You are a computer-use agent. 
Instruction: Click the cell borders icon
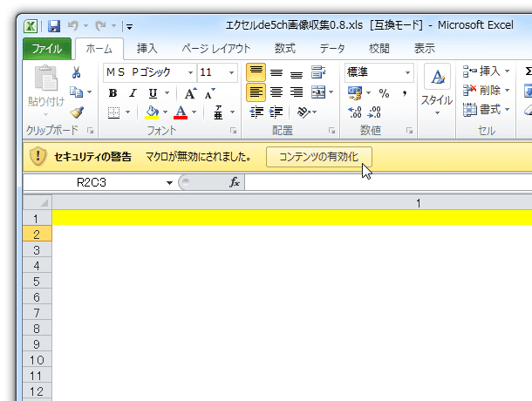(x=113, y=112)
